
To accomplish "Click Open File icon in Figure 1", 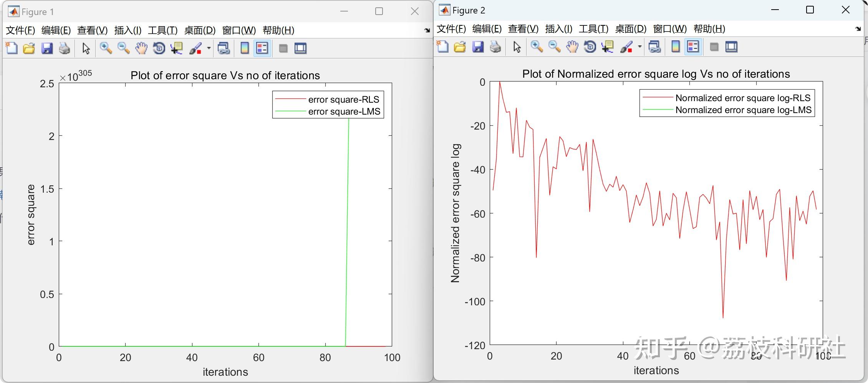I will [x=29, y=48].
